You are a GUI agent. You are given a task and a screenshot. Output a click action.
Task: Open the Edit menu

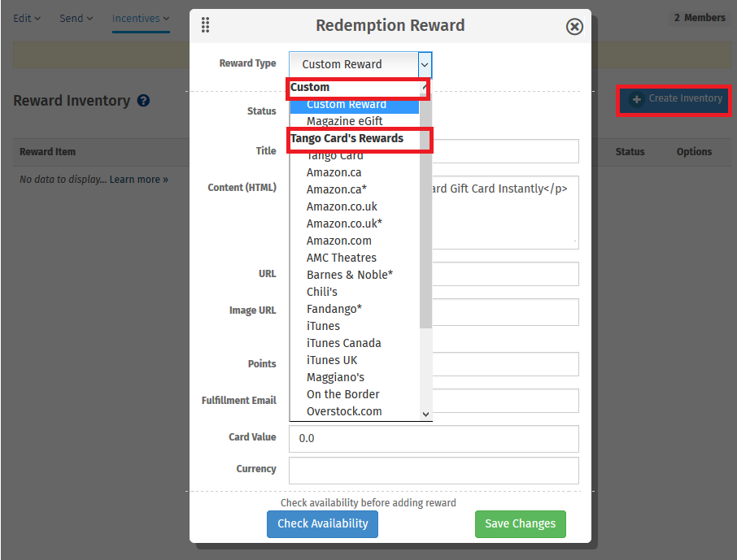27,18
